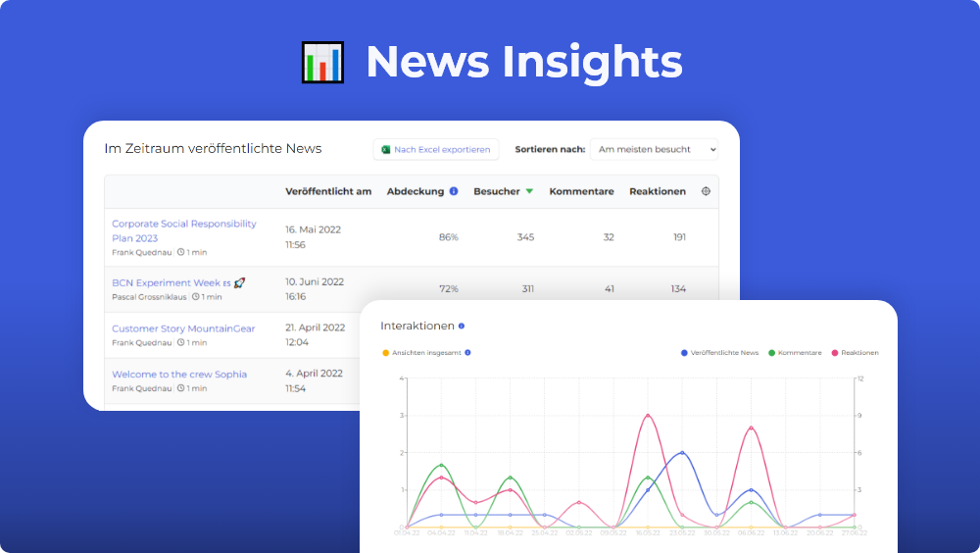This screenshot has width=980, height=553.
Task: Sort by Abdeckung column header
Action: tap(415, 191)
